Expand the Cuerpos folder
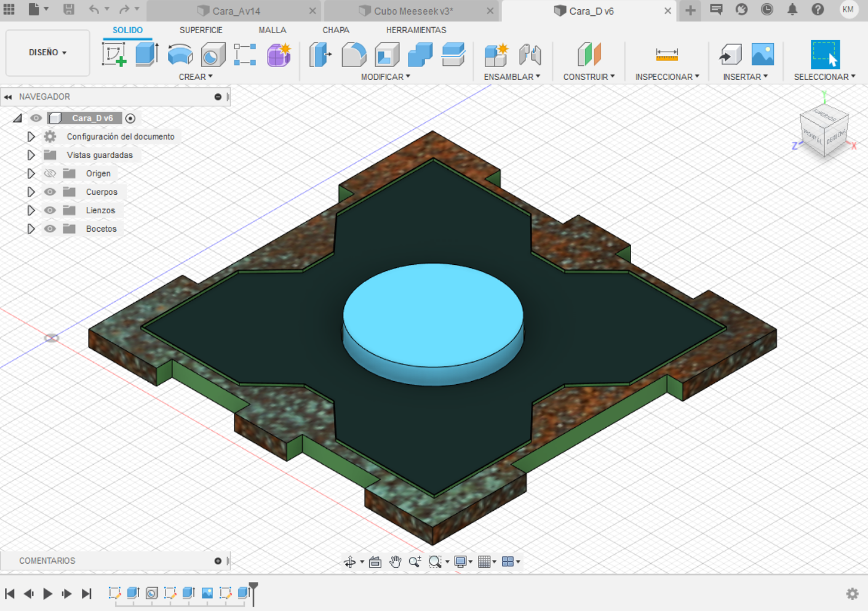 [x=31, y=192]
